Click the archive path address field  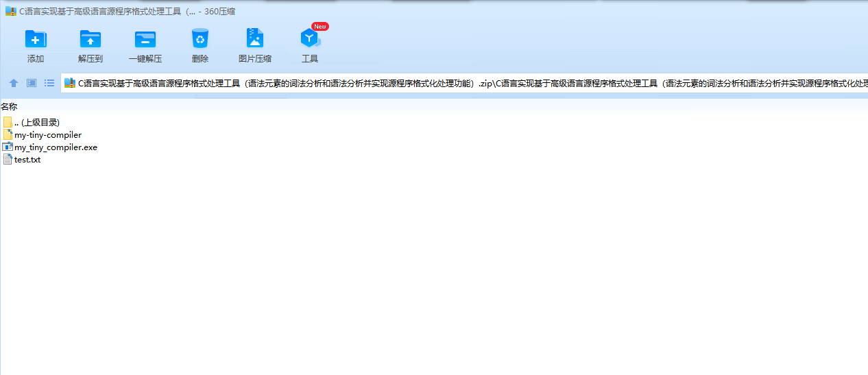(x=464, y=84)
